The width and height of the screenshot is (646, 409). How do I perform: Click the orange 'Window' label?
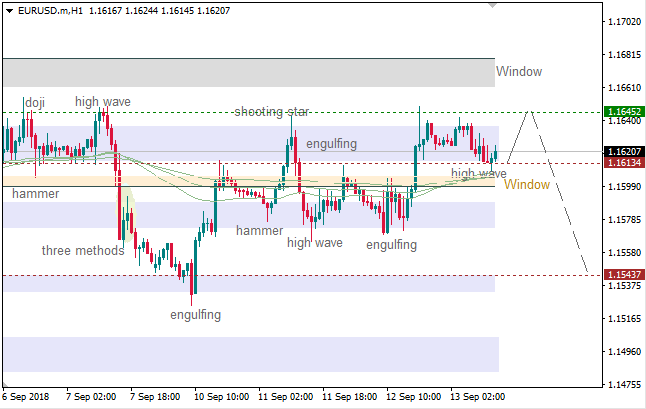pyautogui.click(x=526, y=185)
